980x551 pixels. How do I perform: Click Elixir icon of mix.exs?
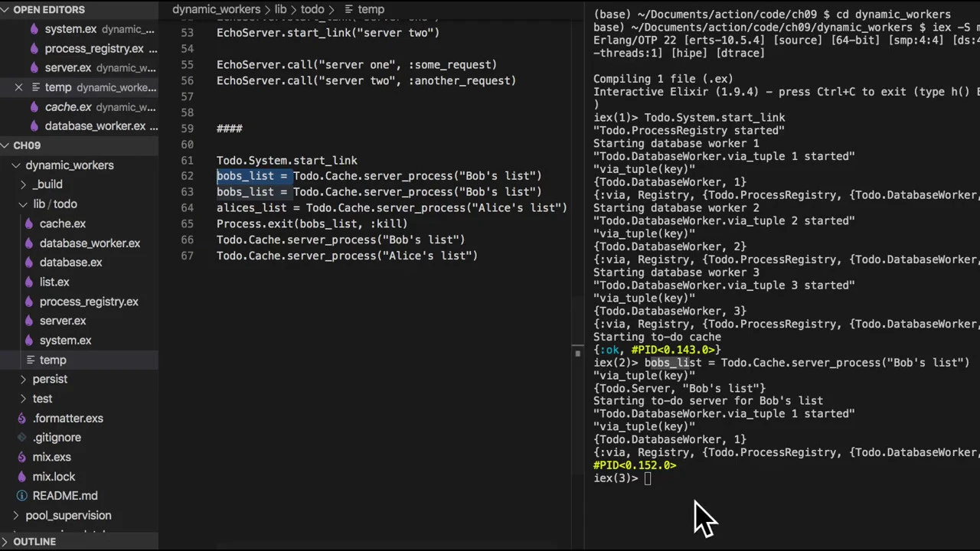tap(21, 458)
